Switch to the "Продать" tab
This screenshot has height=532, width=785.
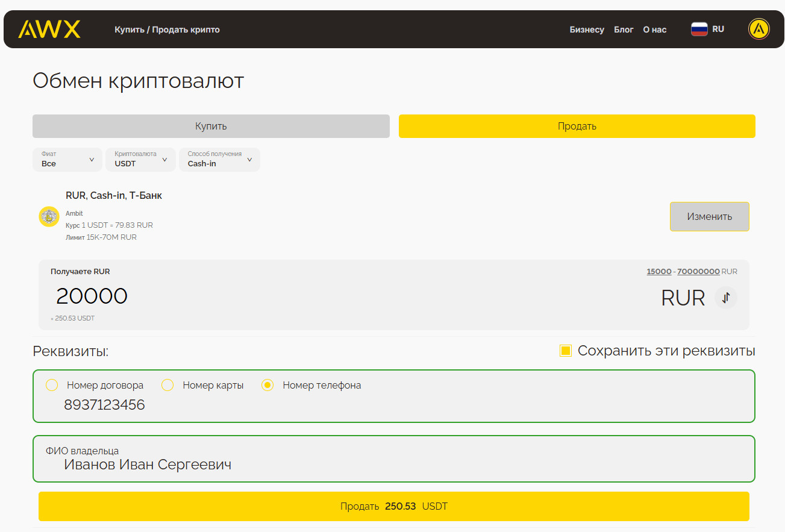577,127
